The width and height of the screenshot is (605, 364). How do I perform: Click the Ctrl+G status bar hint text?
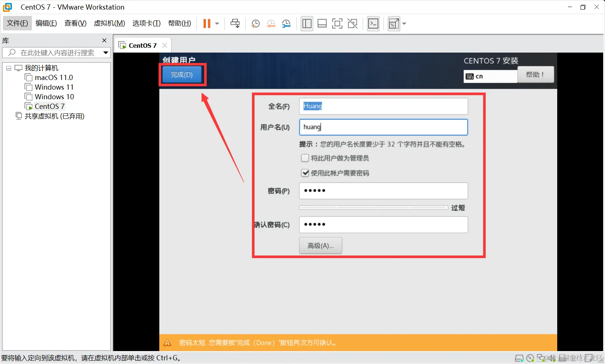click(92, 358)
